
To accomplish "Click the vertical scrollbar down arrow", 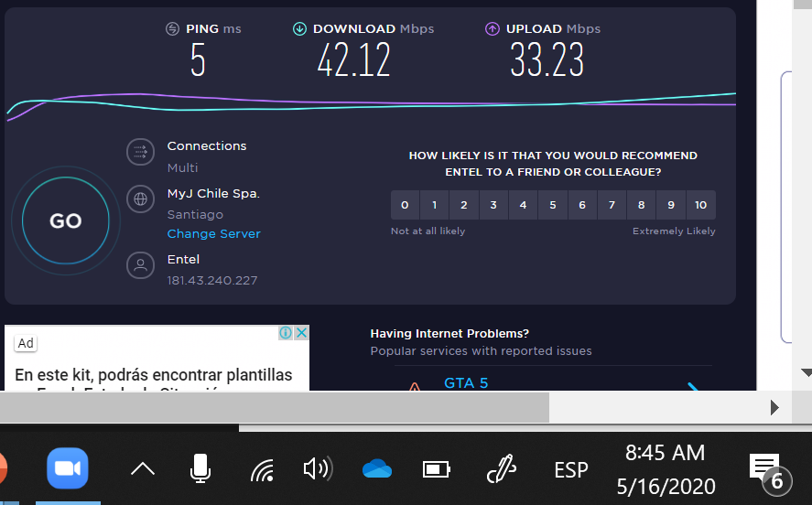I will pos(806,372).
